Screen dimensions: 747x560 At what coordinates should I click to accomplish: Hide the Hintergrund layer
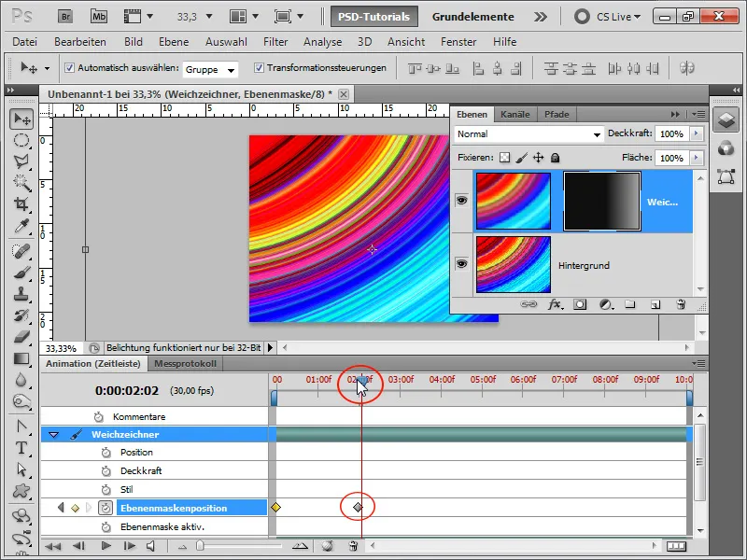coord(461,264)
